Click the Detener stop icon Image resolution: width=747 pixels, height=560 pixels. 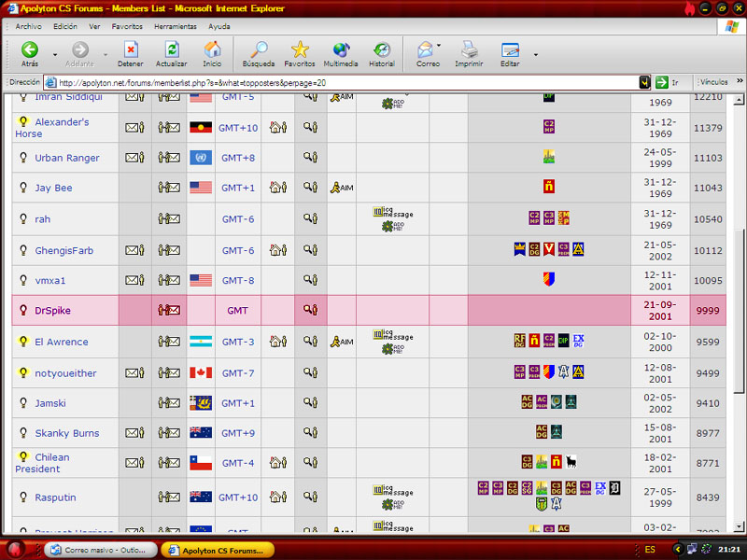click(x=131, y=50)
